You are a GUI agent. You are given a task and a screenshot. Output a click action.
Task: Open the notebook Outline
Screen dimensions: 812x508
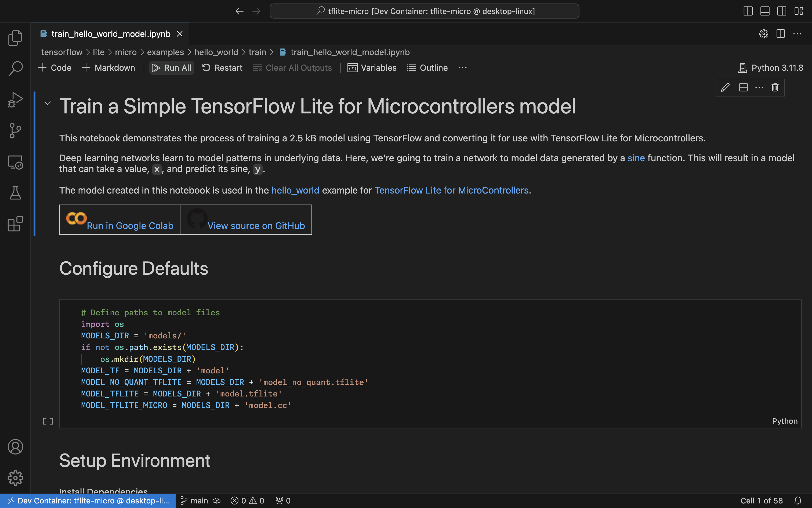(427, 68)
